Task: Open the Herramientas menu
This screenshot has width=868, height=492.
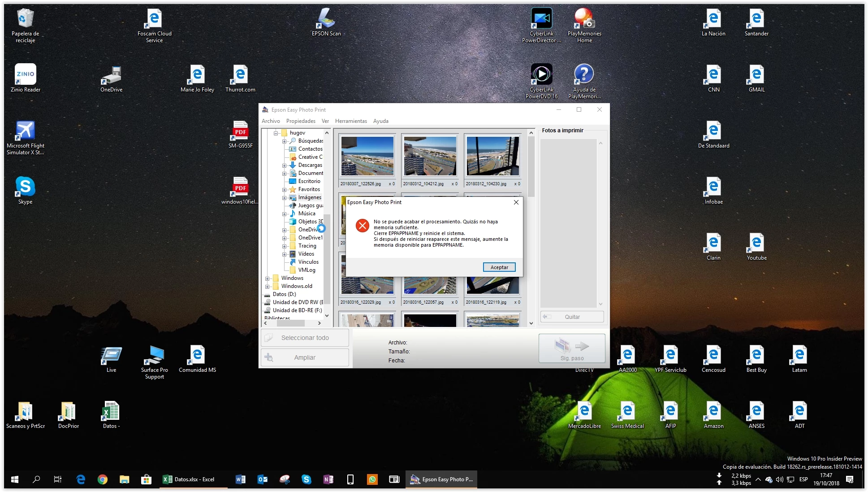Action: click(351, 121)
